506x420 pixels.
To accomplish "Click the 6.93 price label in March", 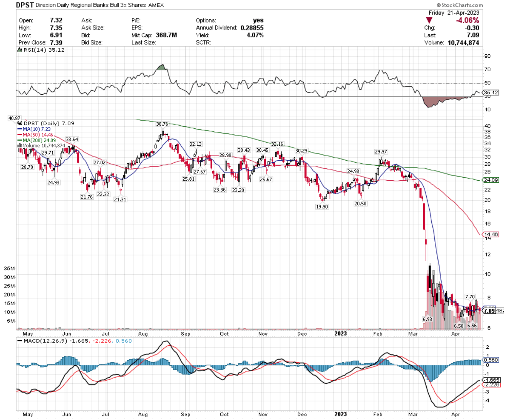I will 427,319.
